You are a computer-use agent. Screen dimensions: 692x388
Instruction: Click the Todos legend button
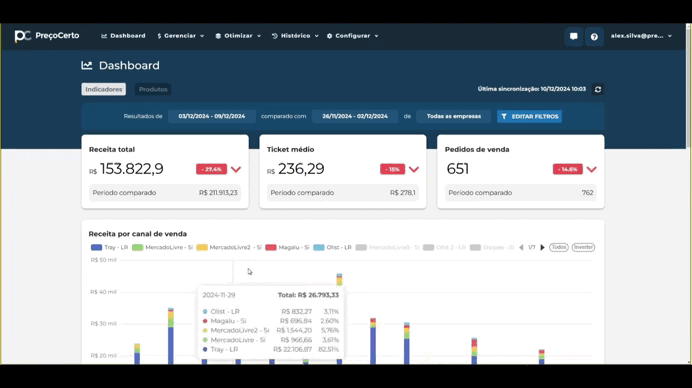click(x=559, y=247)
